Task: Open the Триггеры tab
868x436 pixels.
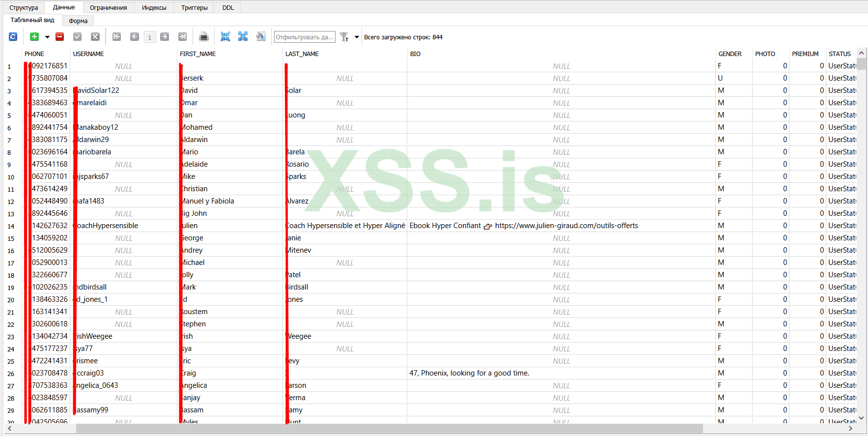Action: [x=195, y=7]
